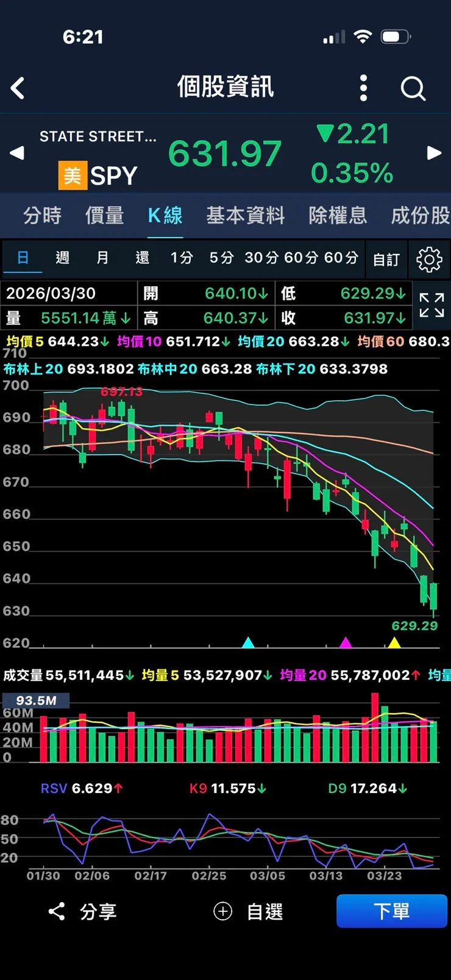
Task: Tap the add-to-watchlist plus circle icon
Action: [x=222, y=911]
